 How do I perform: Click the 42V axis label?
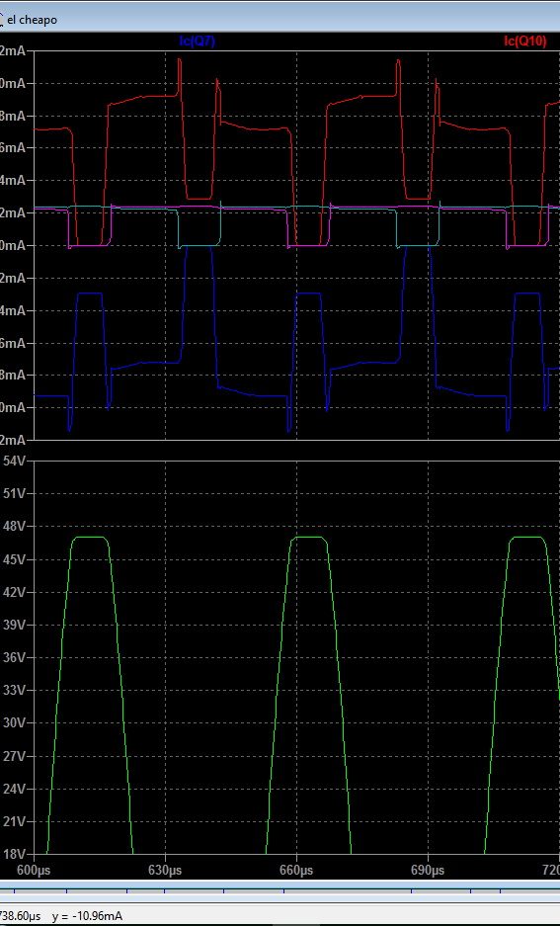tap(14, 592)
